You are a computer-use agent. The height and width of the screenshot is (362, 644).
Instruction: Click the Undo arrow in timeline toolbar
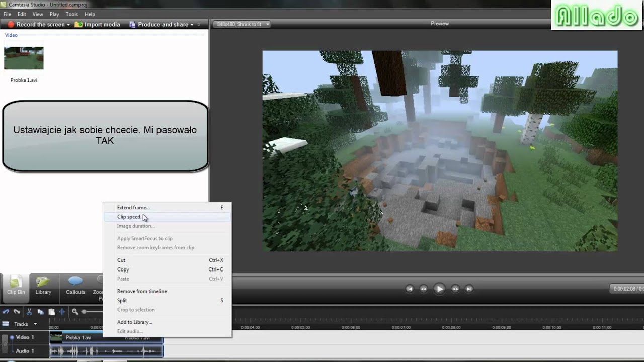coord(6,312)
